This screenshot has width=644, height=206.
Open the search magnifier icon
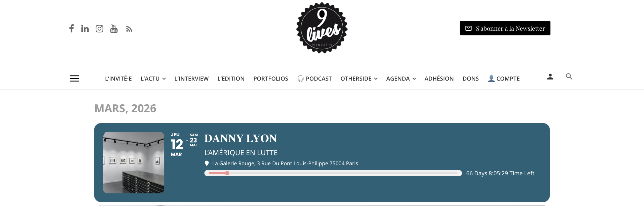point(569,76)
